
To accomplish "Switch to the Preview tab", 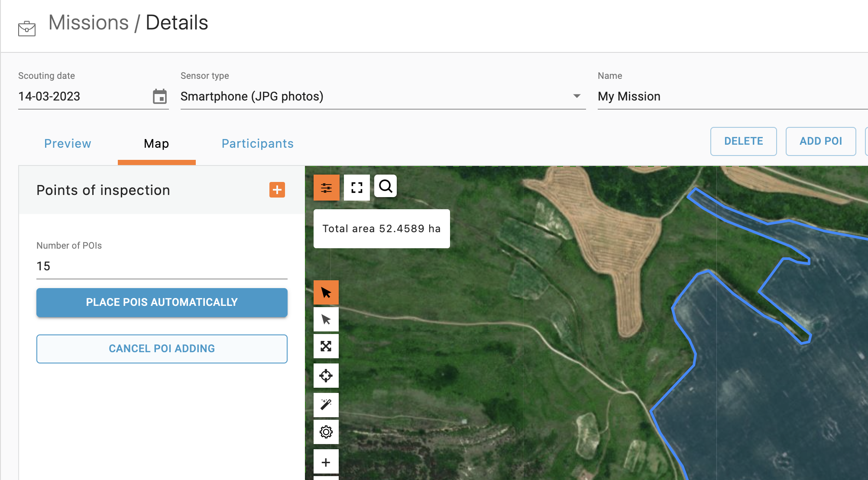I will point(68,143).
